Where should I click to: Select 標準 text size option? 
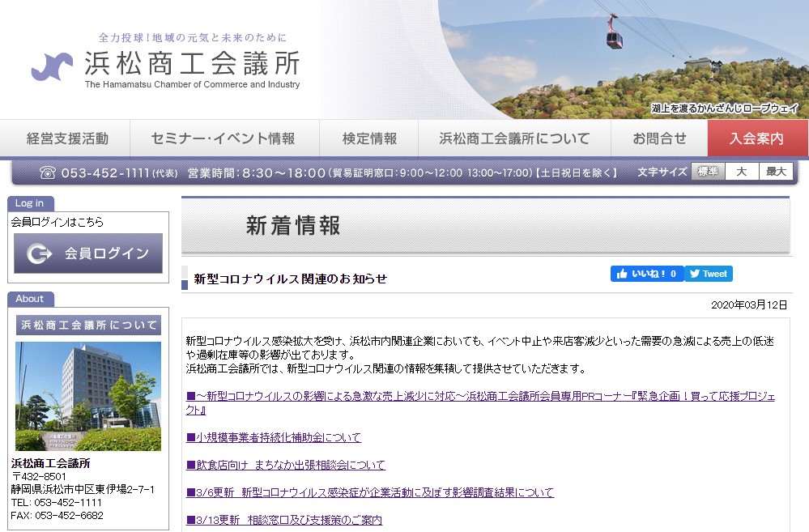[707, 172]
